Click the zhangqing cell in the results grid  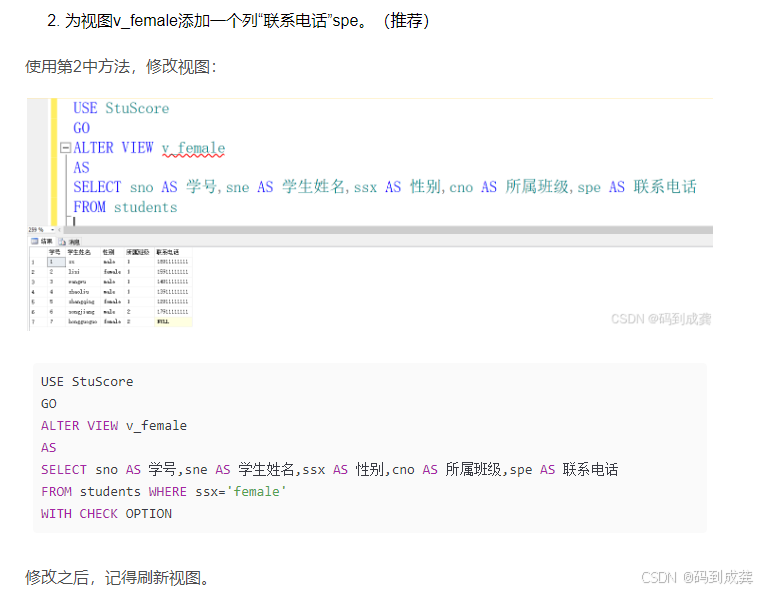(82, 301)
